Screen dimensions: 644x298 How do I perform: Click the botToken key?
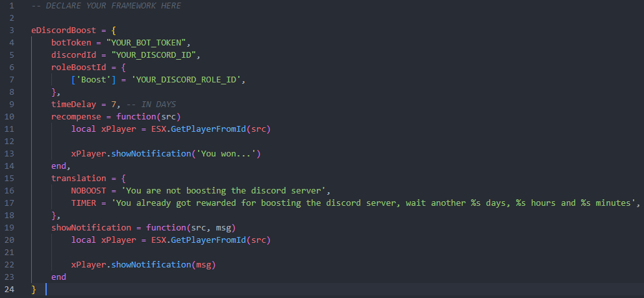(71, 43)
